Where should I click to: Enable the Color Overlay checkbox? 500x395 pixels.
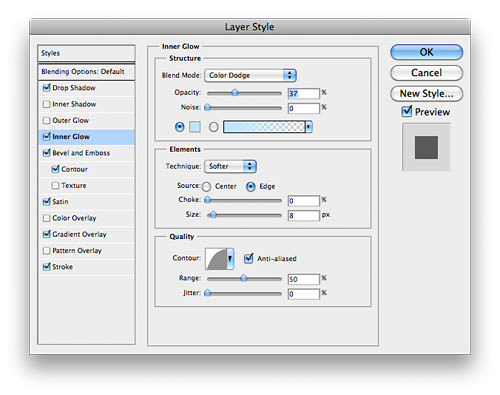click(x=47, y=218)
